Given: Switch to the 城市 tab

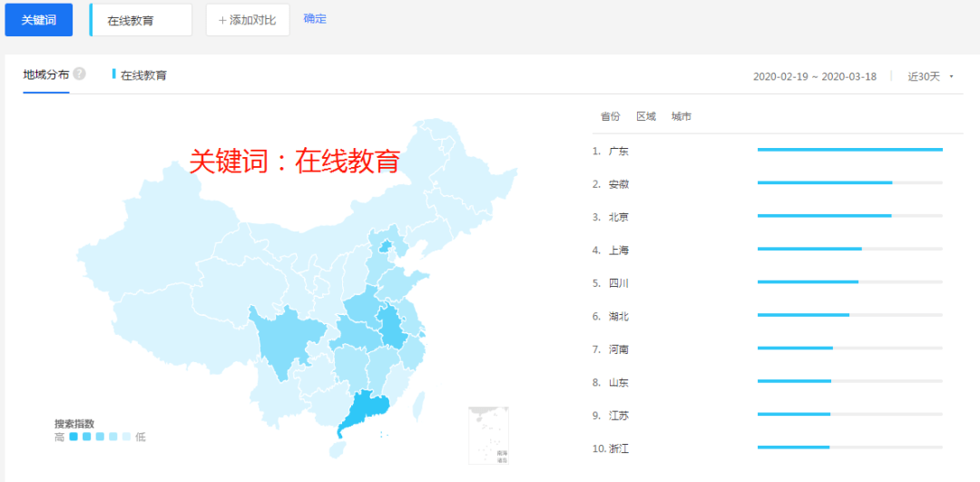Looking at the screenshot, I should pos(681,116).
